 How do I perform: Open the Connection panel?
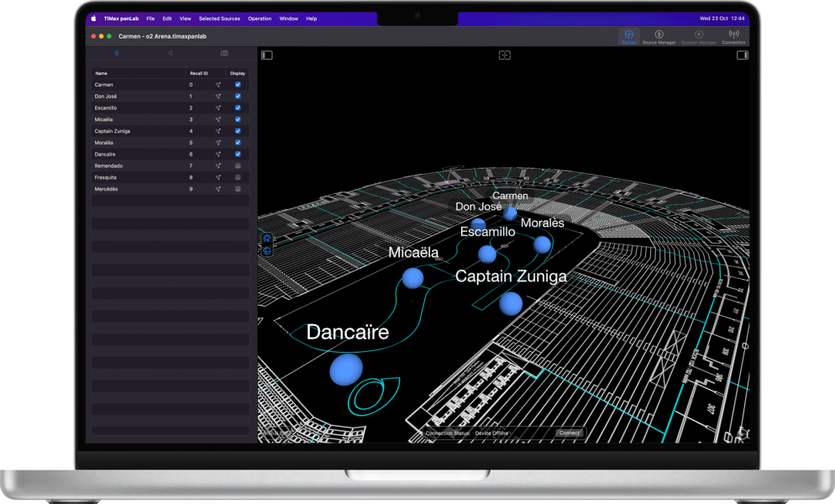(x=735, y=36)
